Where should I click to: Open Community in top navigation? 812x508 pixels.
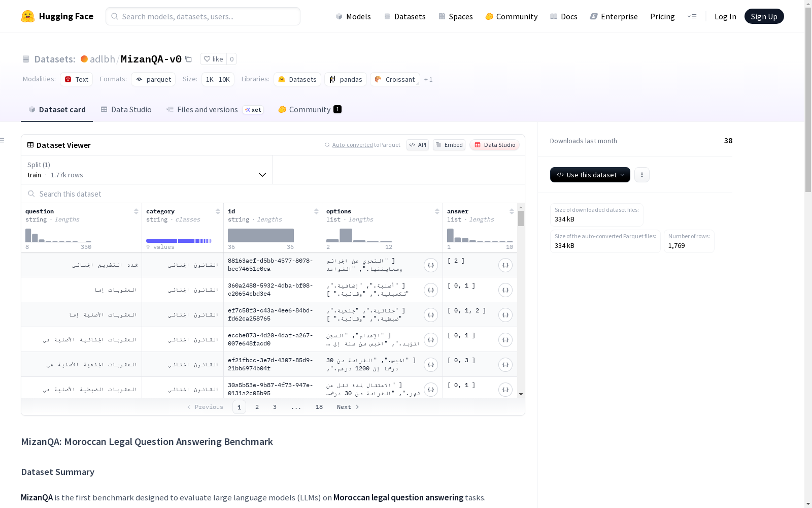pyautogui.click(x=512, y=16)
